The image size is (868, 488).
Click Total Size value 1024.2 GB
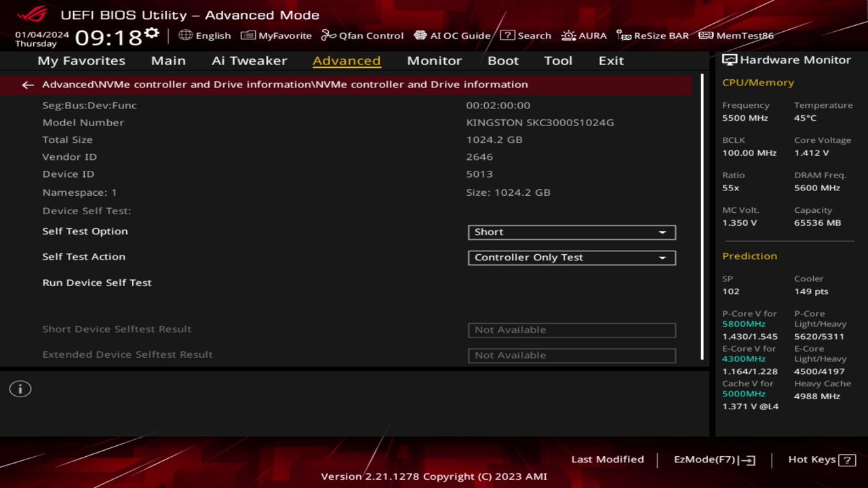[494, 140]
